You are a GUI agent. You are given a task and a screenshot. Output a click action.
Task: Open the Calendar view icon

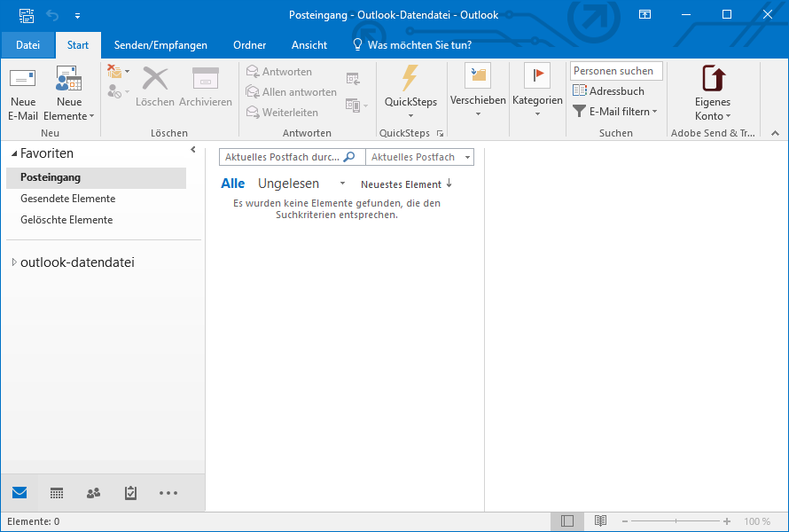pos(57,493)
